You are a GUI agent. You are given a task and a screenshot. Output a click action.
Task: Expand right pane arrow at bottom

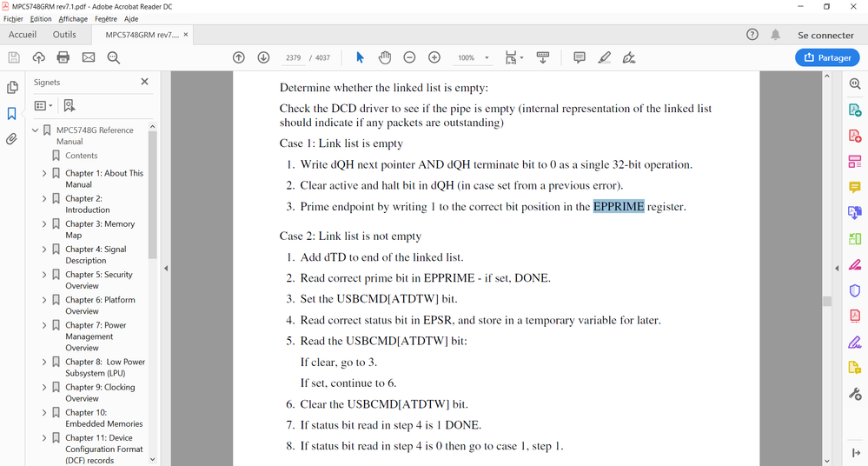point(856,453)
